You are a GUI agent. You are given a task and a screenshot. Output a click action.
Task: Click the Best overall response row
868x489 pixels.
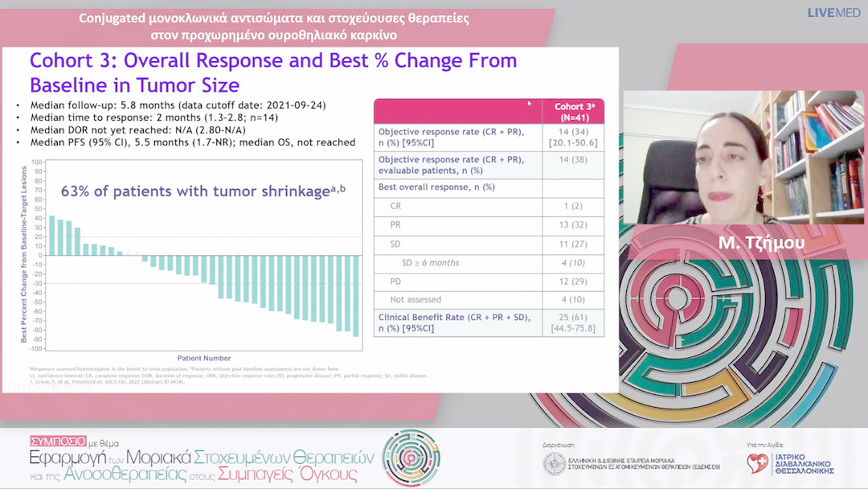click(x=489, y=187)
